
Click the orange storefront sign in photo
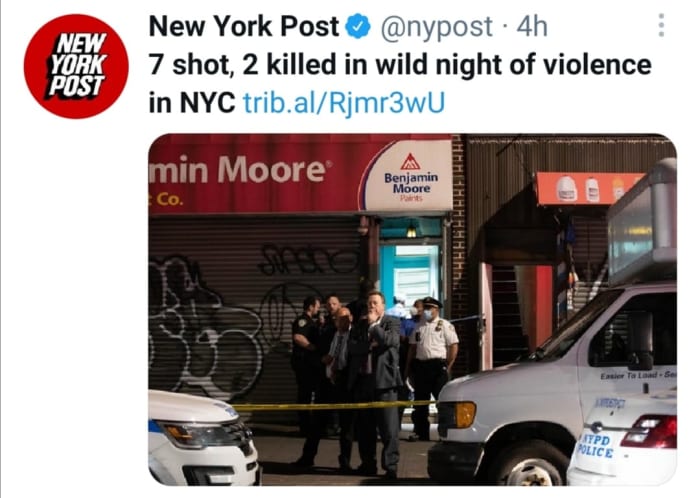586,188
